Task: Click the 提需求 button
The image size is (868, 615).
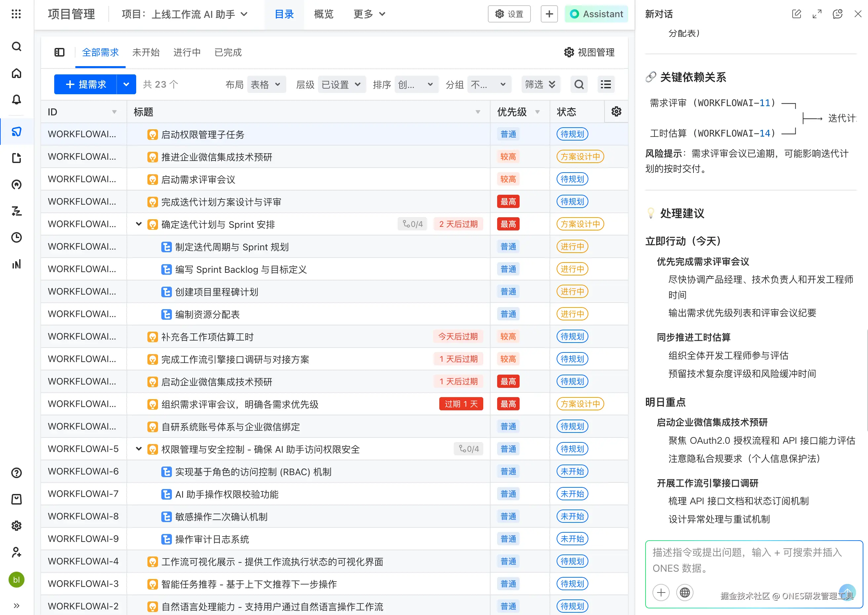Action: pos(86,84)
